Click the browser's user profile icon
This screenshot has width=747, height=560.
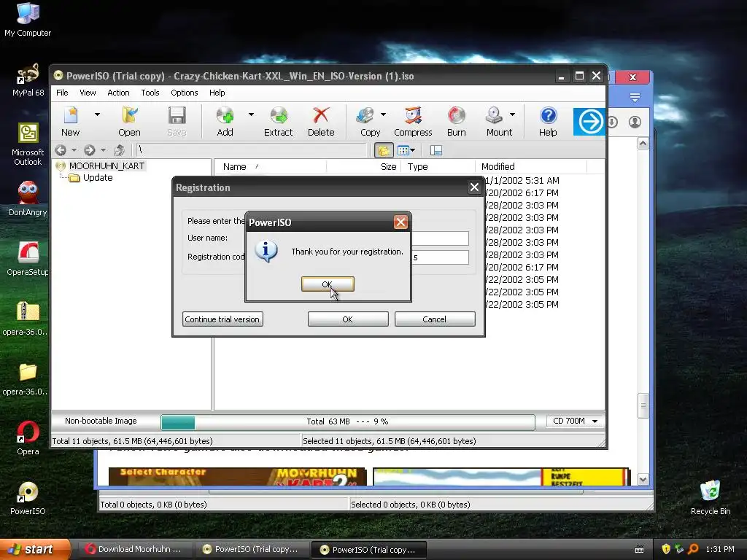coord(635,122)
